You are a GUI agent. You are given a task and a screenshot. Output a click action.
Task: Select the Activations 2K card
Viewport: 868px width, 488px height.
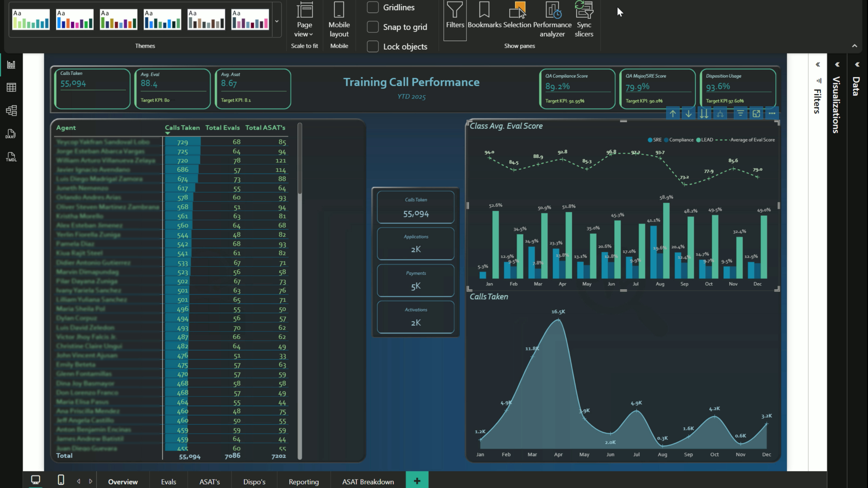coord(416,317)
